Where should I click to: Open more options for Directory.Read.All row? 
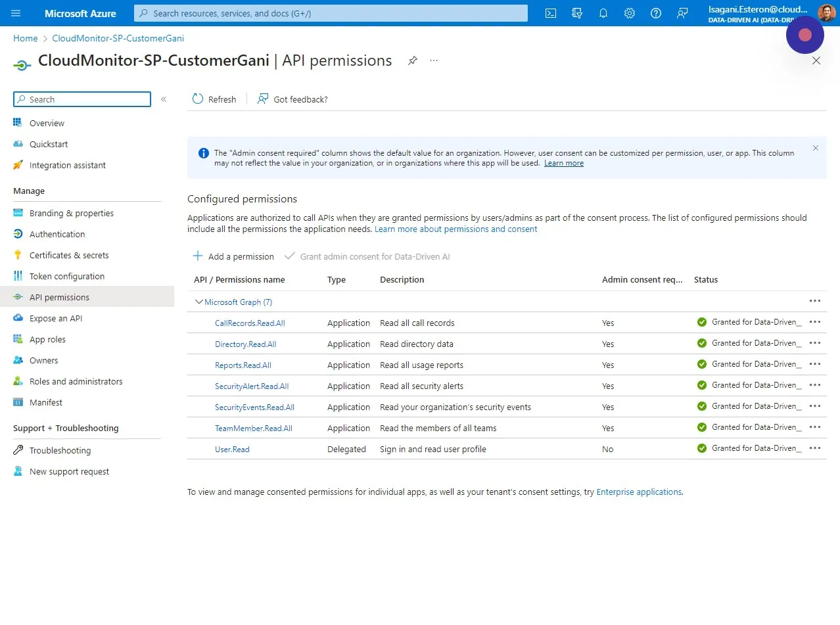tap(815, 343)
